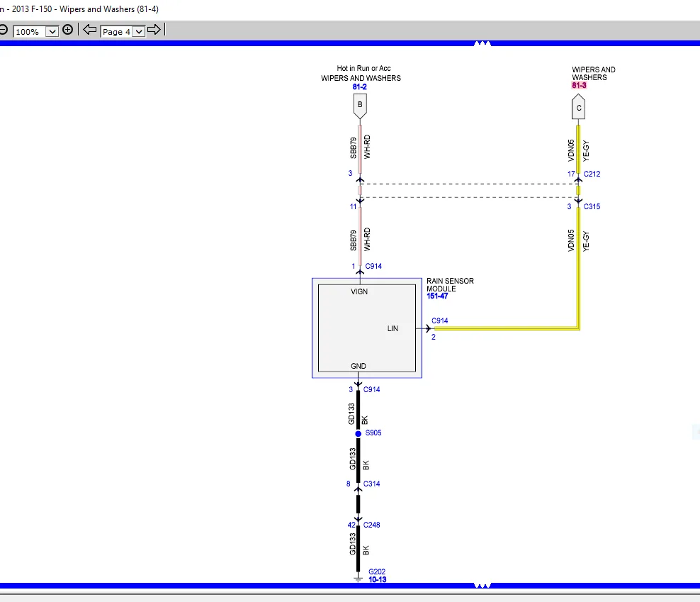The image size is (700, 602).
Task: Click the zoom percentage field showing 100%
Action: [30, 32]
